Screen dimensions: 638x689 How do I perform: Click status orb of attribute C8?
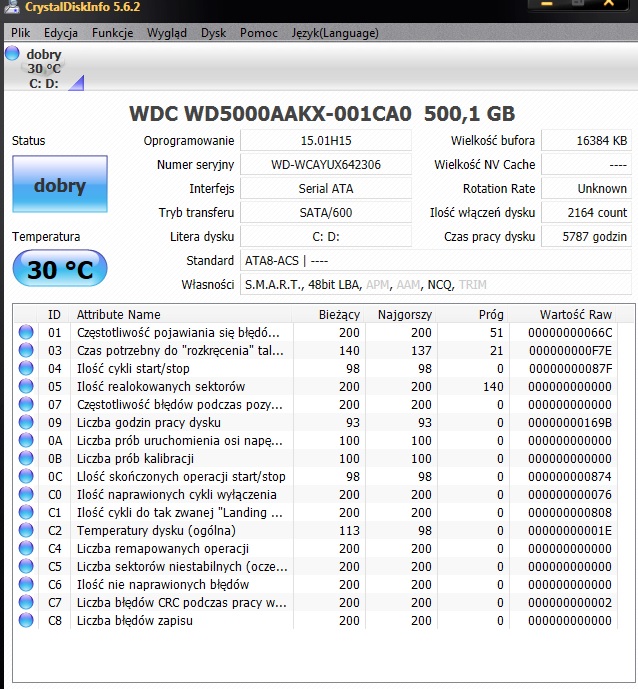26,620
